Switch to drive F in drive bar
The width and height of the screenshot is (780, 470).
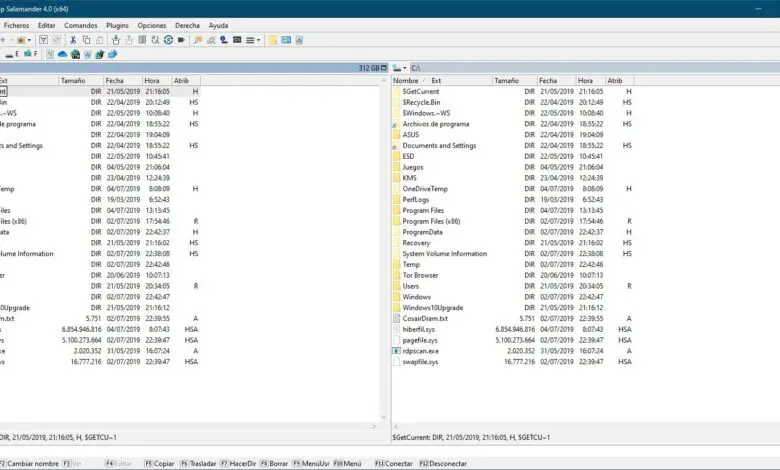[x=30, y=54]
